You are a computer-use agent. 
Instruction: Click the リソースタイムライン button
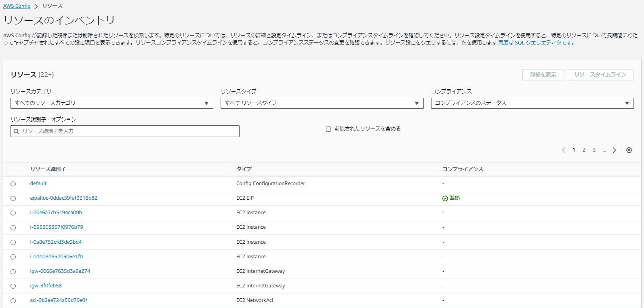click(x=600, y=75)
